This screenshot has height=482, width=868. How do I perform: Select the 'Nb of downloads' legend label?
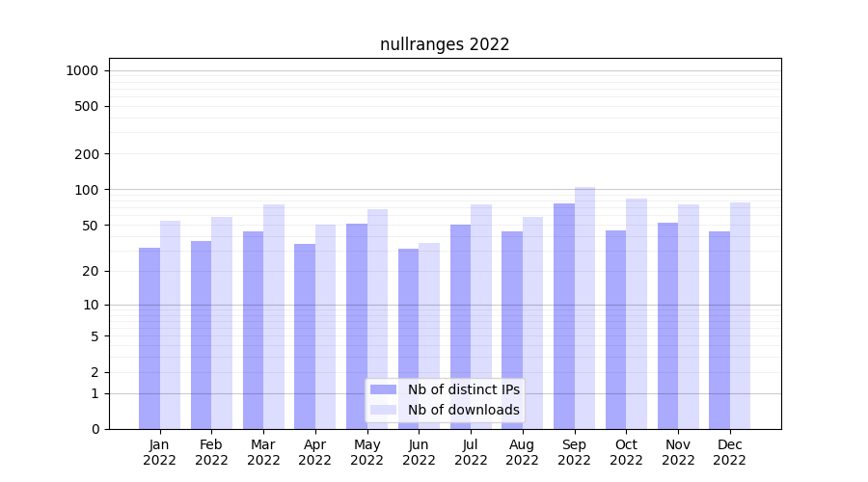(x=463, y=410)
